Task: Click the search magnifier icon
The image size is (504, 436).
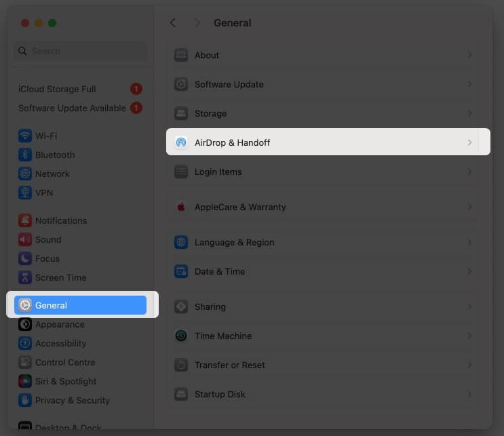Action: (22, 51)
